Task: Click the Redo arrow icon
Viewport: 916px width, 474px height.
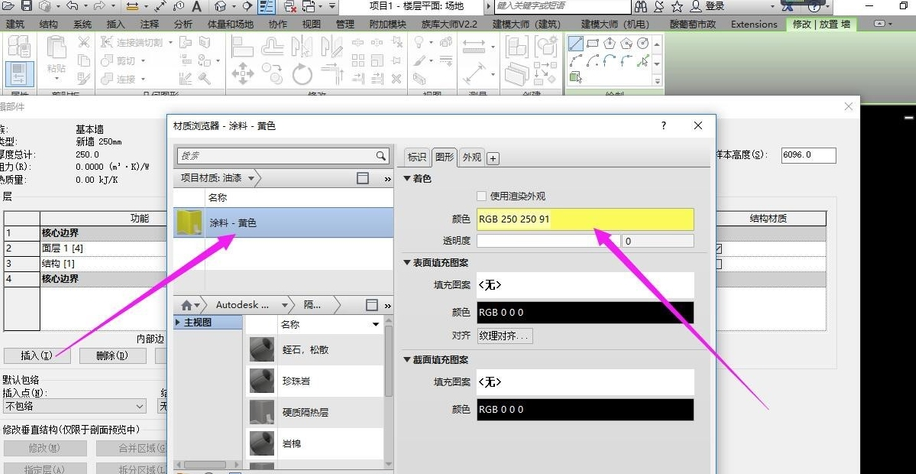Action: [98, 6]
